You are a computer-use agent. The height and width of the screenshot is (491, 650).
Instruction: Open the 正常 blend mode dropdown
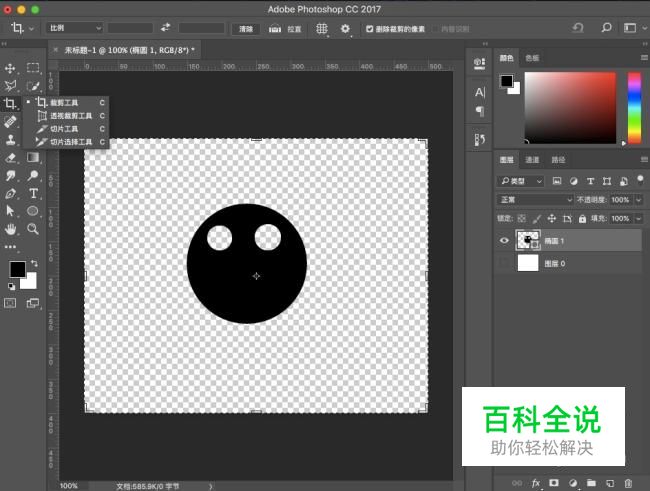pos(536,200)
